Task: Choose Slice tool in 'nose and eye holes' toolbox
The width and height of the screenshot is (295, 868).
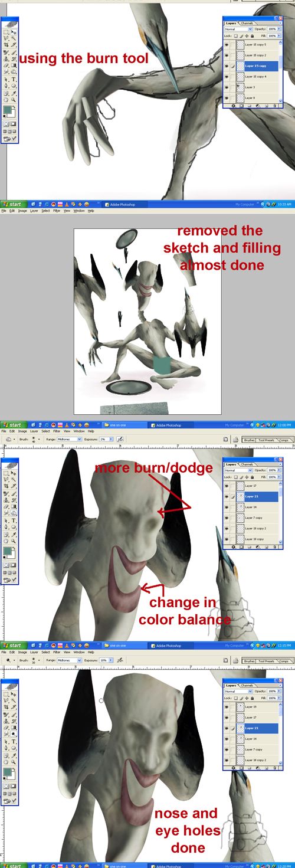Action: click(14, 707)
